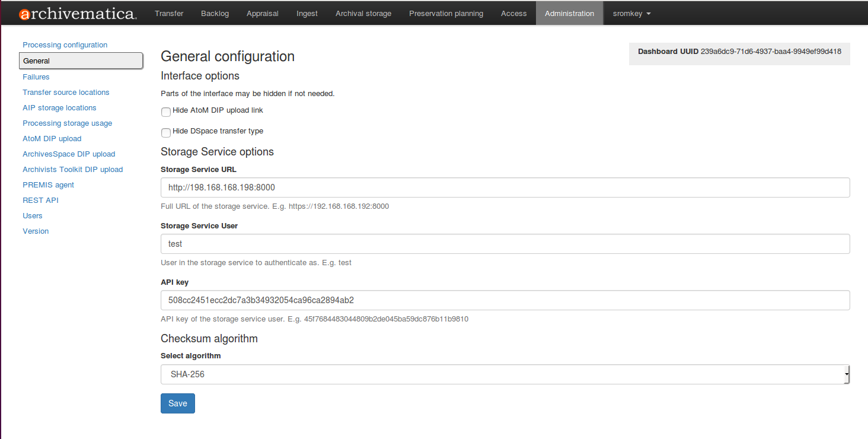This screenshot has width=868, height=439.
Task: Open the Select algorithm dropdown
Action: coord(505,374)
